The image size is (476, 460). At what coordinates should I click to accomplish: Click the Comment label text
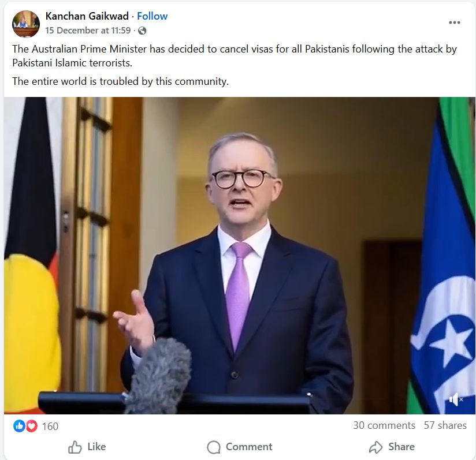249,447
